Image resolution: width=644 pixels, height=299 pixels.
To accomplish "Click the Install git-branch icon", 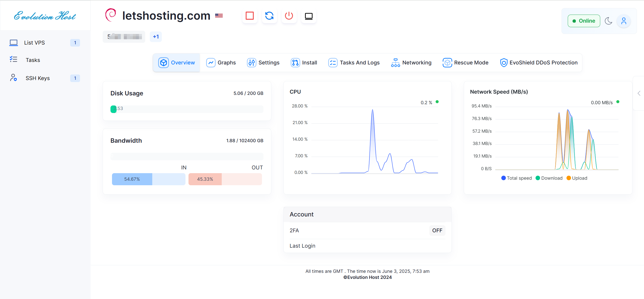I will point(295,63).
